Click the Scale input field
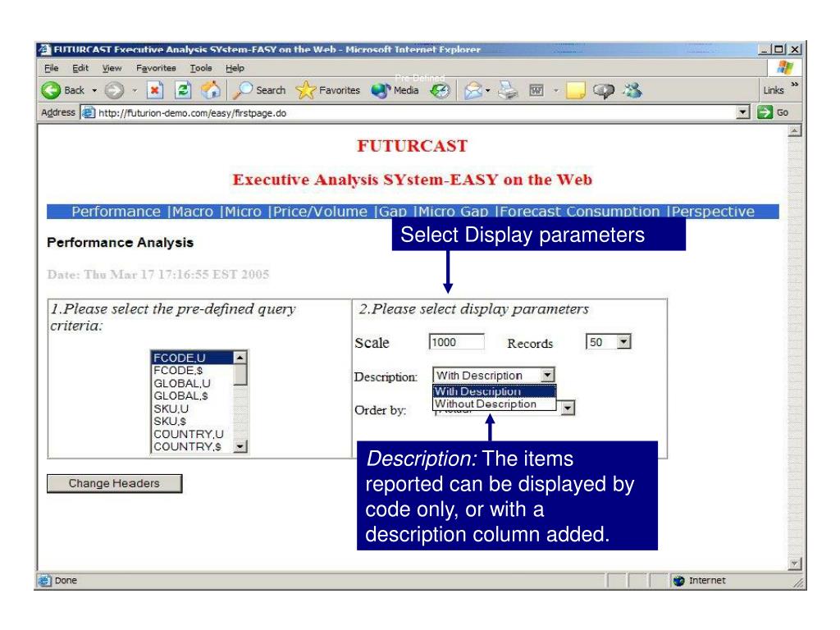This screenshot has width=840, height=630. [x=456, y=342]
